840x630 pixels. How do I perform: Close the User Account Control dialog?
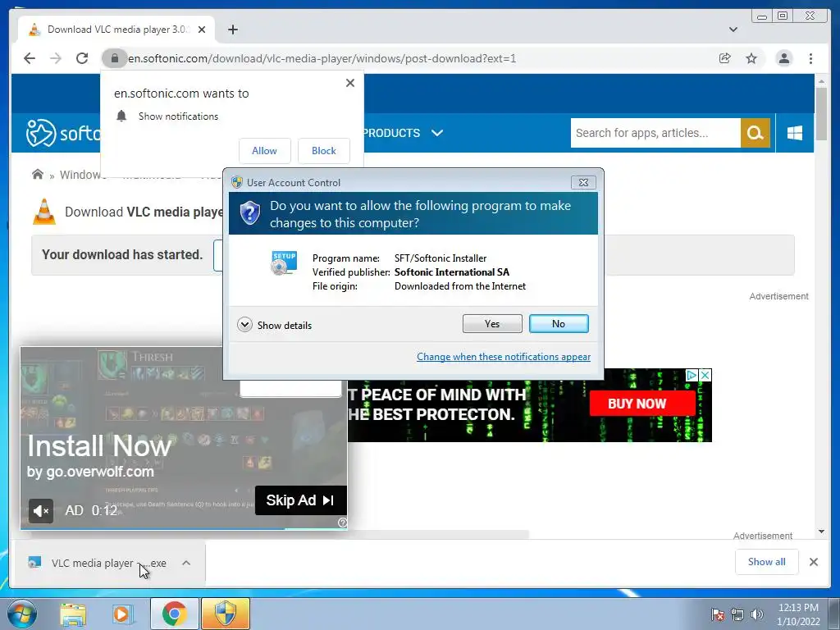(x=583, y=183)
